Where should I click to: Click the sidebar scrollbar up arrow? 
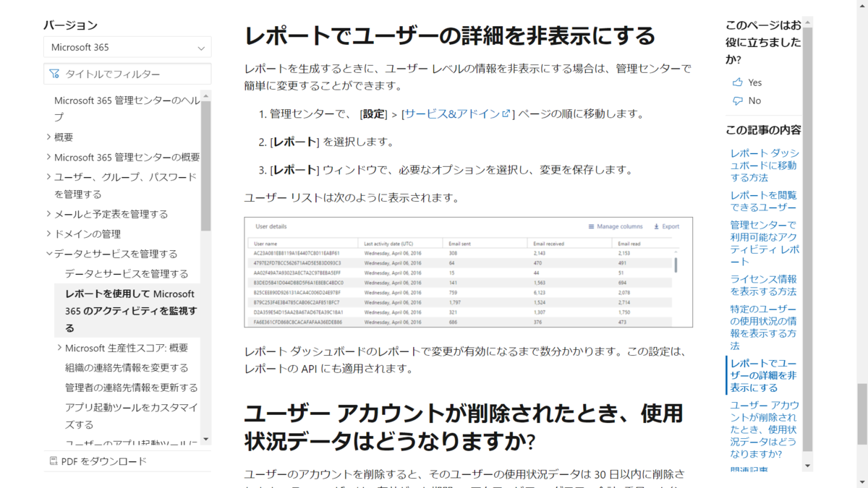click(x=206, y=95)
